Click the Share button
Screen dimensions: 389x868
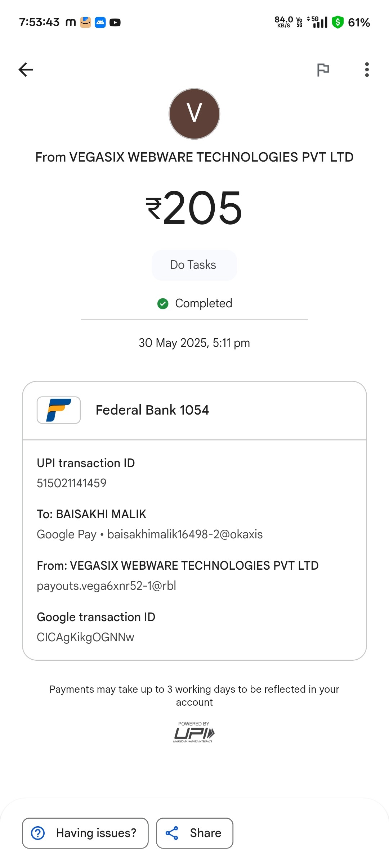[194, 833]
